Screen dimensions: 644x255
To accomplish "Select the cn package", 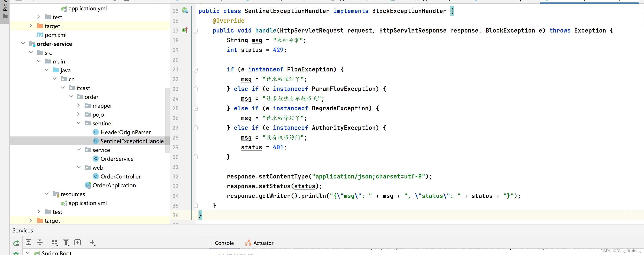I will [x=72, y=79].
